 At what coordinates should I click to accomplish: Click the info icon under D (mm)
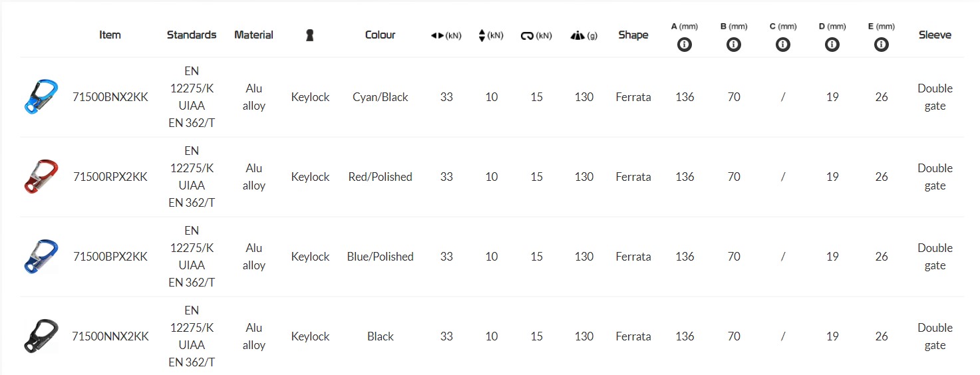point(832,45)
